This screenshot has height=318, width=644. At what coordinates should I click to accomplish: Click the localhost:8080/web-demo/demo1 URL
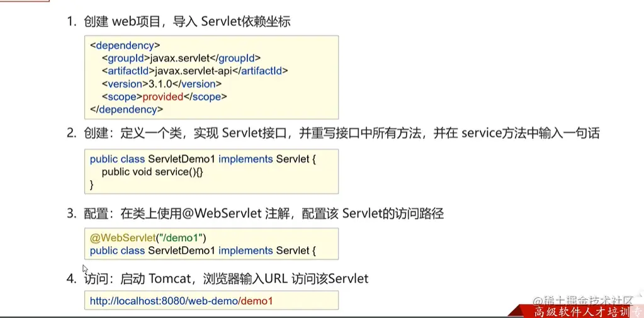181,301
